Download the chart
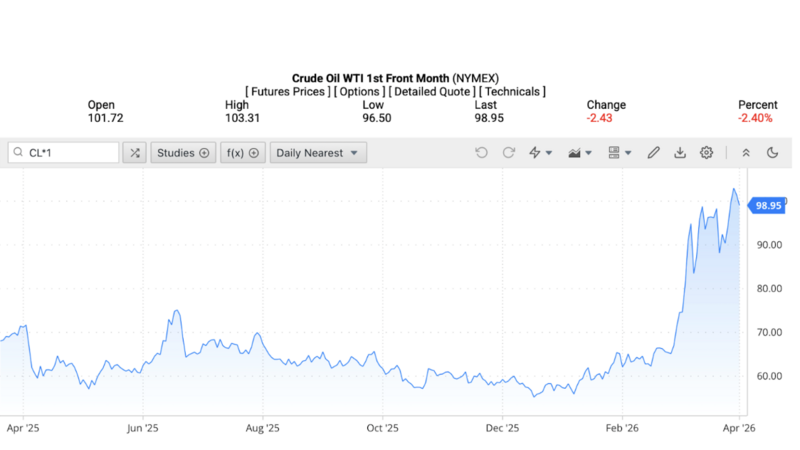Viewport: 800px width, 450px height. (680, 153)
